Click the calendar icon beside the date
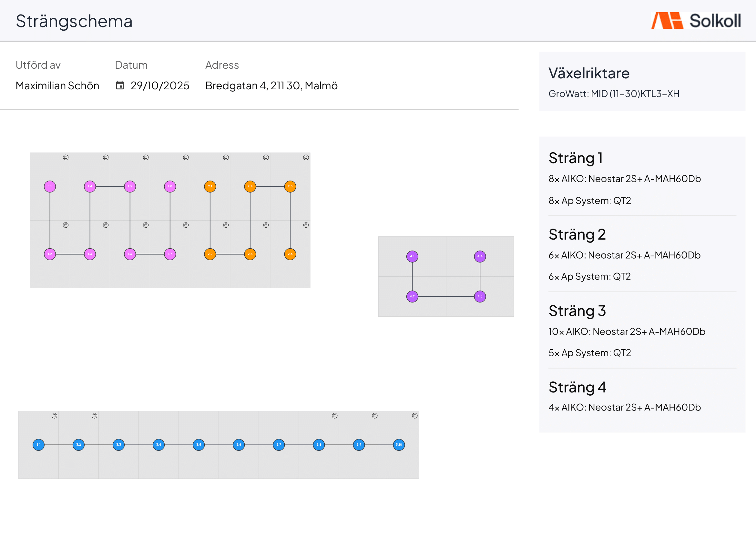Image resolution: width=756 pixels, height=534 pixels. (120, 85)
